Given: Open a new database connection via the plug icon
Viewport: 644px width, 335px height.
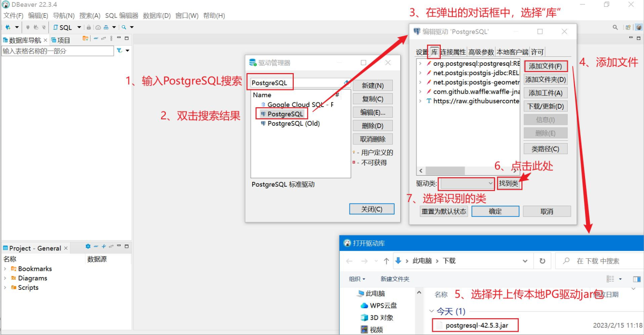Looking at the screenshot, I should pyautogui.click(x=7, y=27).
